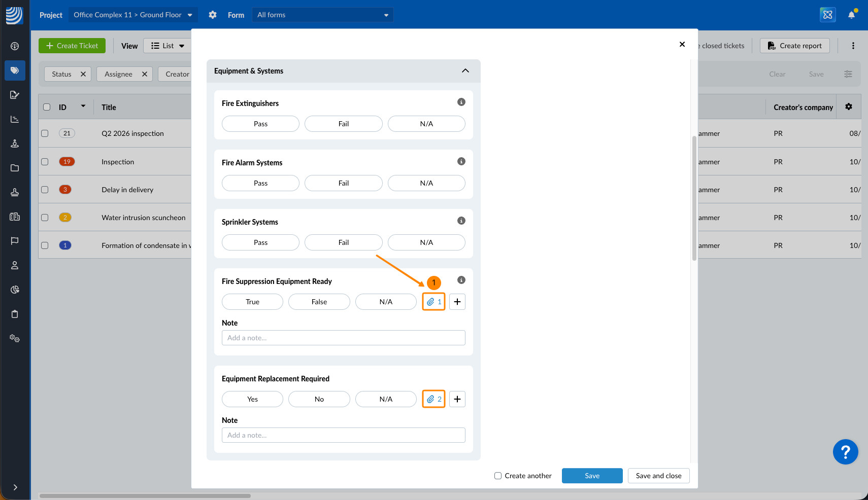
Task: Select the Q2 2026 inspection row checkbox
Action: click(45, 133)
